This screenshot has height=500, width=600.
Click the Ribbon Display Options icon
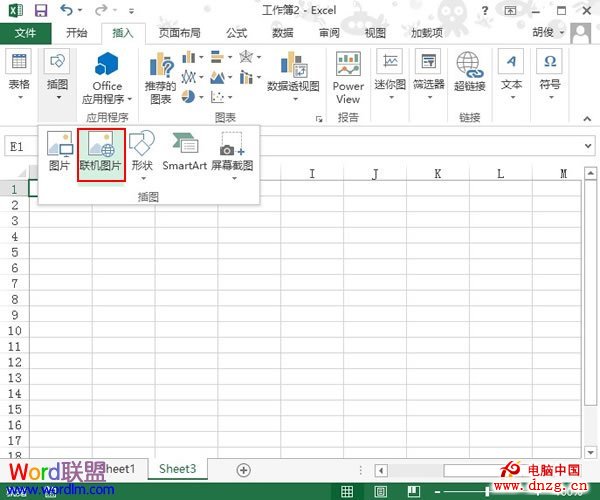pos(510,10)
